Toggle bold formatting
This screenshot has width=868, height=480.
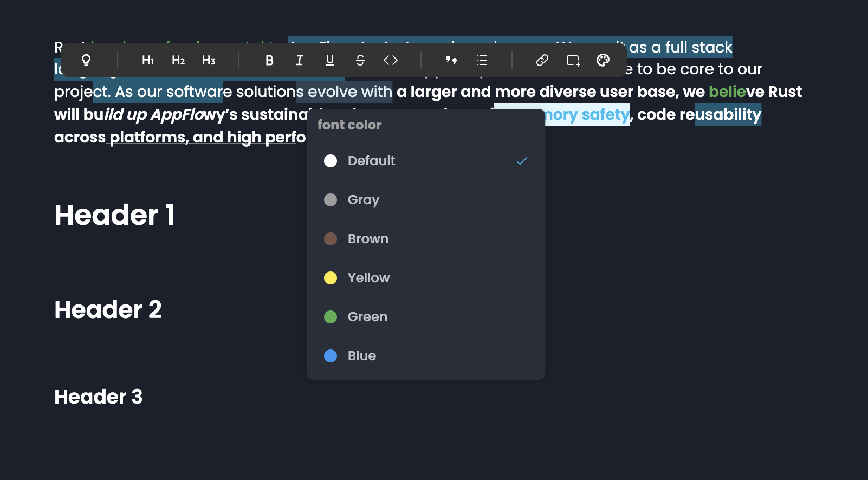pyautogui.click(x=269, y=60)
